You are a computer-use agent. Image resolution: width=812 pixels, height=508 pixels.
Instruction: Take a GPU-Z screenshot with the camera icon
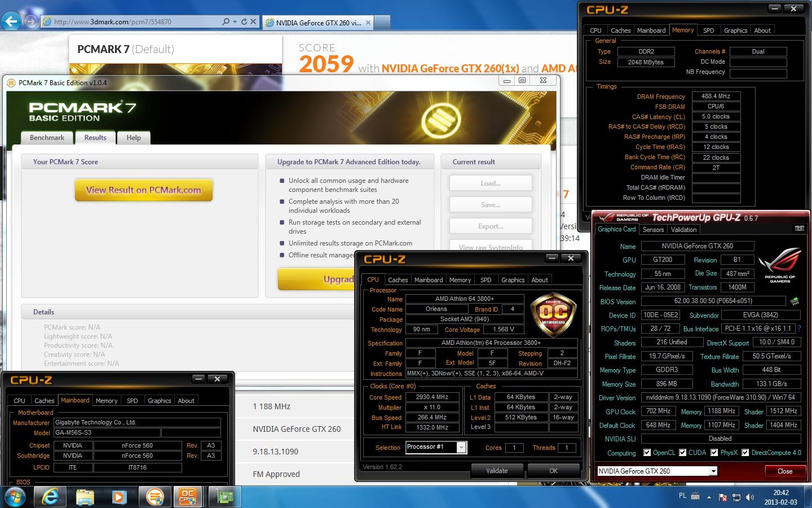[799, 229]
